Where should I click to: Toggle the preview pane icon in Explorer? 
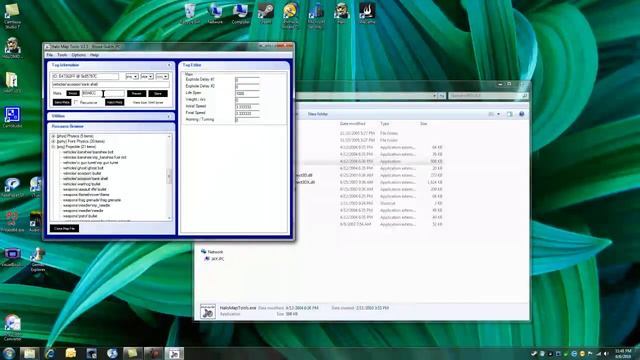(x=510, y=114)
